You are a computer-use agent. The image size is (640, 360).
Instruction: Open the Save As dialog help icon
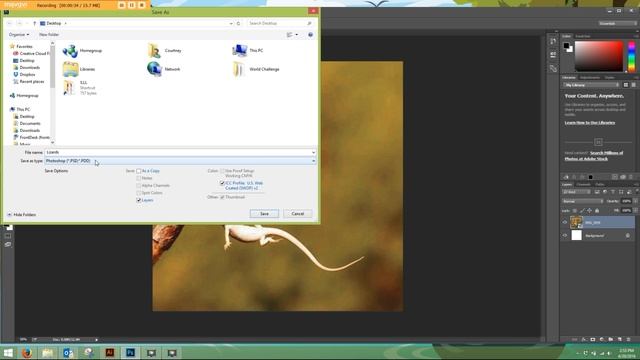[311, 35]
